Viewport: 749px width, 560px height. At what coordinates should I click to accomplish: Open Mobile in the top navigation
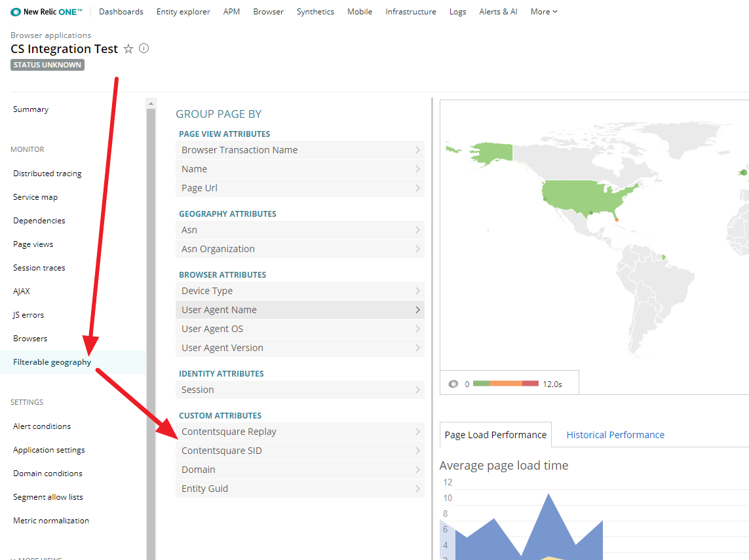point(360,12)
